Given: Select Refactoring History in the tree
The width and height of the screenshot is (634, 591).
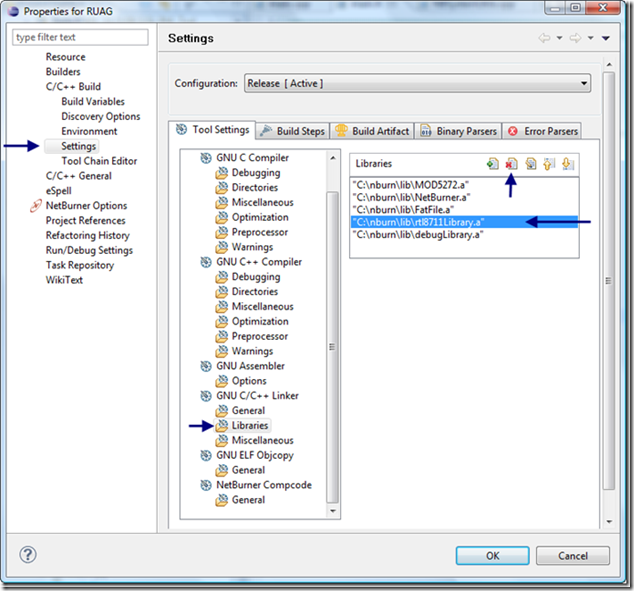Looking at the screenshot, I should pyautogui.click(x=88, y=235).
